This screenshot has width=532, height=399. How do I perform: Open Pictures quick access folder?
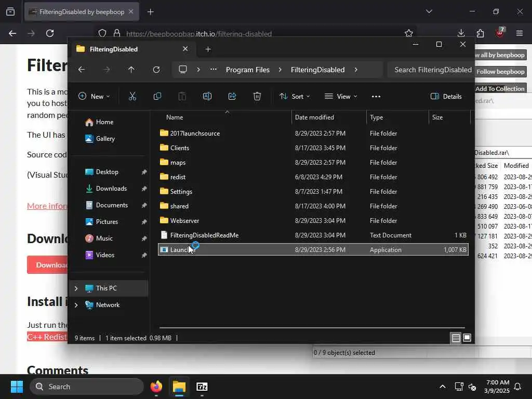[101, 222]
